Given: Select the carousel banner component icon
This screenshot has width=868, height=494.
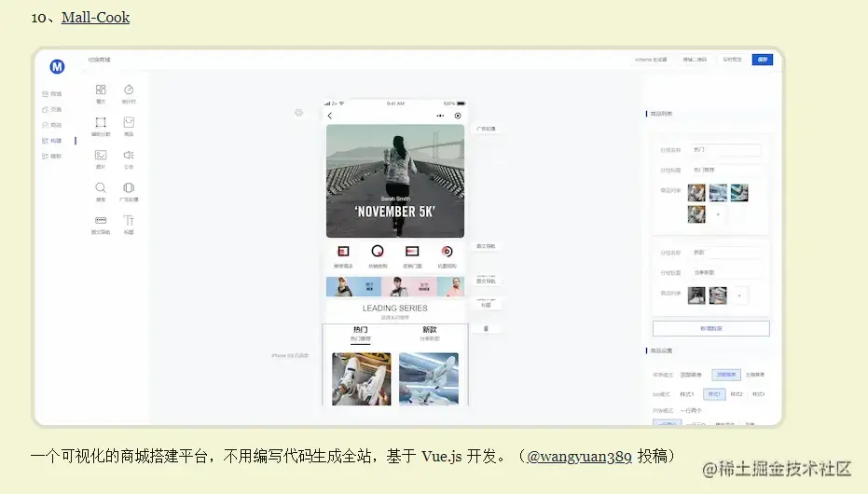Looking at the screenshot, I should [129, 187].
